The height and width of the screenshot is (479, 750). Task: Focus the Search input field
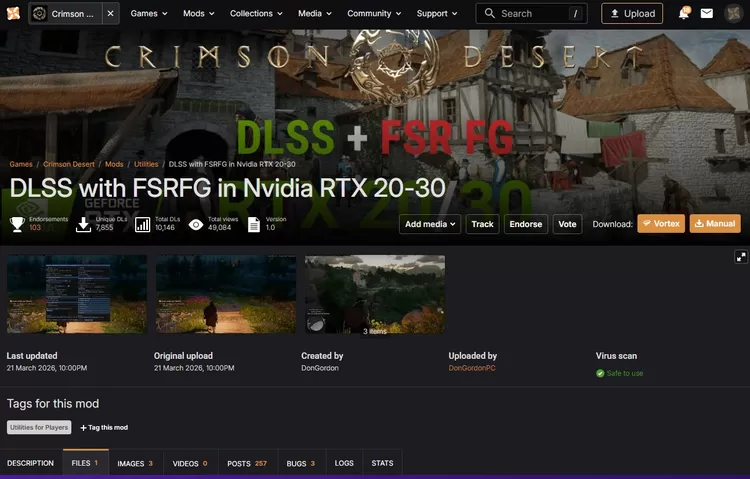(531, 13)
